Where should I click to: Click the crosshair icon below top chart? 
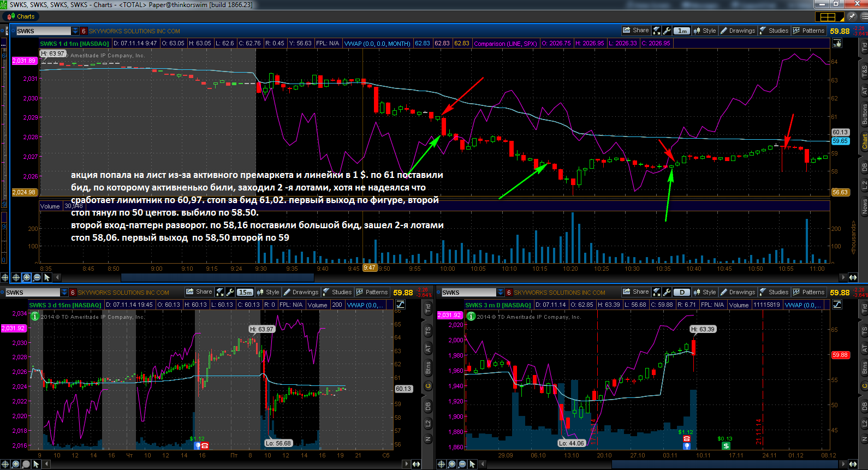click(x=16, y=277)
